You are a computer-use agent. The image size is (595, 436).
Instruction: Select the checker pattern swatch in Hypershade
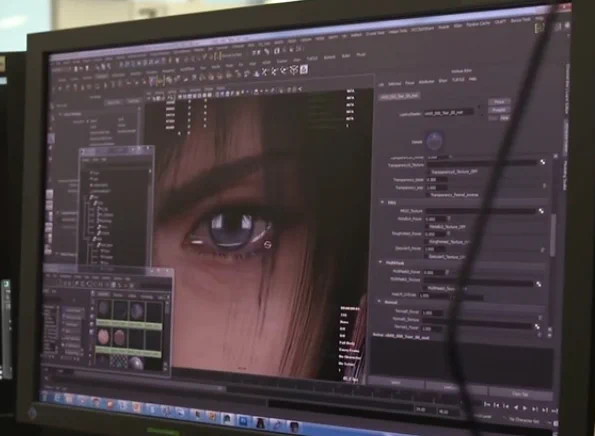(x=120, y=362)
